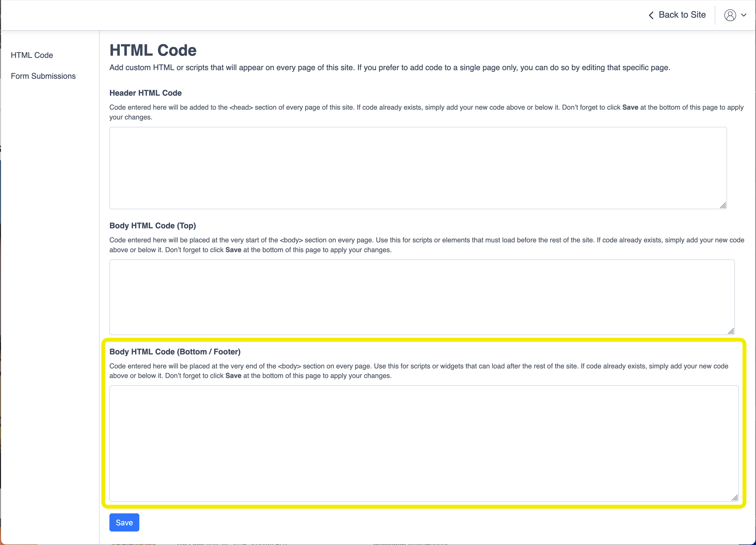Expand the account dropdown chevron
The image size is (756, 545).
pyautogui.click(x=744, y=15)
